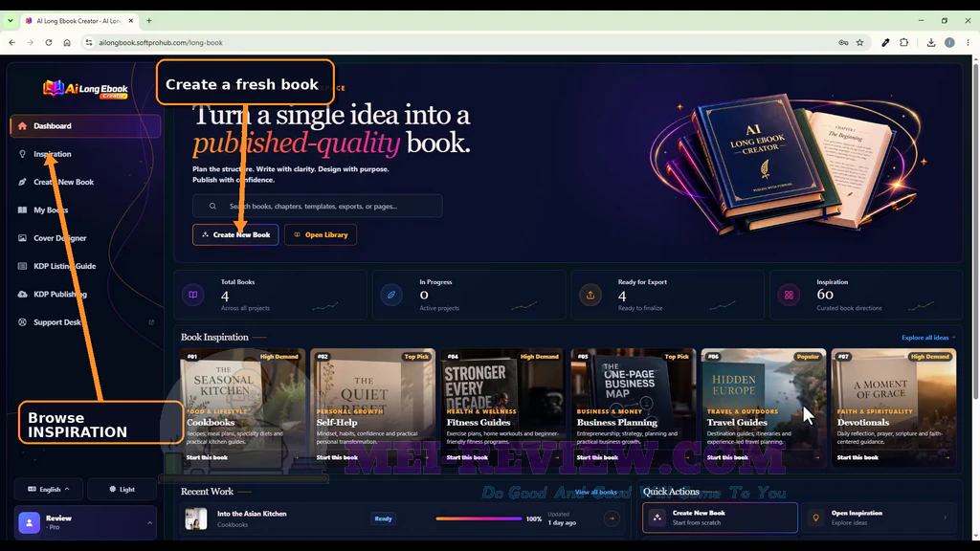Open the Dashboard home icon in sidebar

[x=23, y=126]
